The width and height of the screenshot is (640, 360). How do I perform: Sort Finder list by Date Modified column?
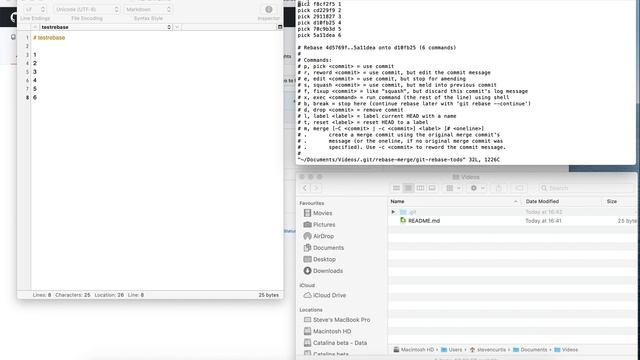click(x=562, y=202)
